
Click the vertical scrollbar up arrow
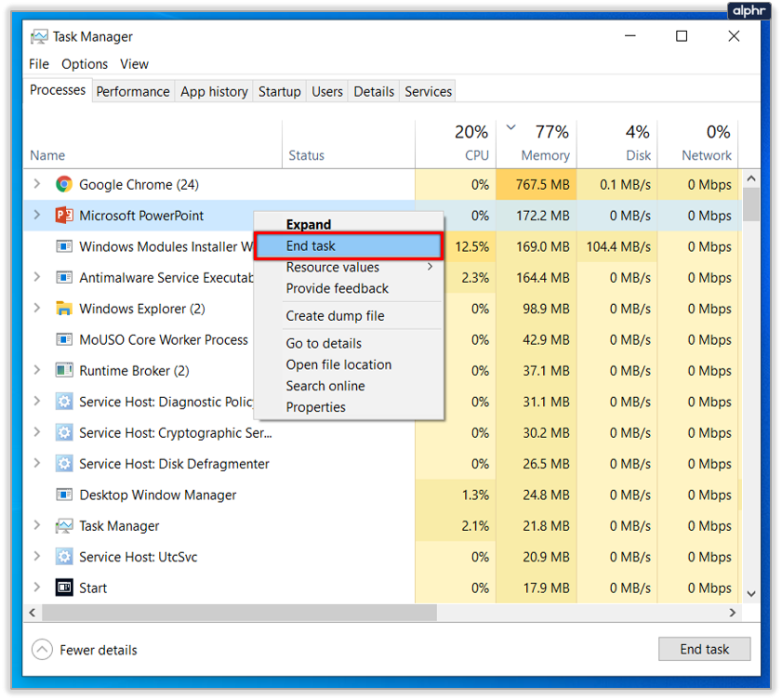pos(751,178)
